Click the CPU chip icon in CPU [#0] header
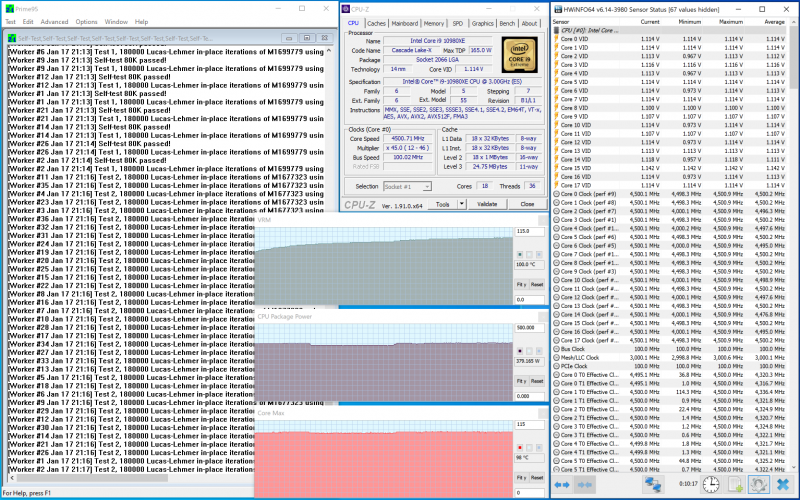 (557, 30)
